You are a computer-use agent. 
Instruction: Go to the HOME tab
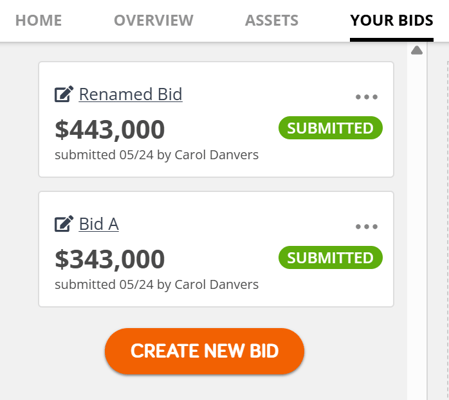pos(39,20)
